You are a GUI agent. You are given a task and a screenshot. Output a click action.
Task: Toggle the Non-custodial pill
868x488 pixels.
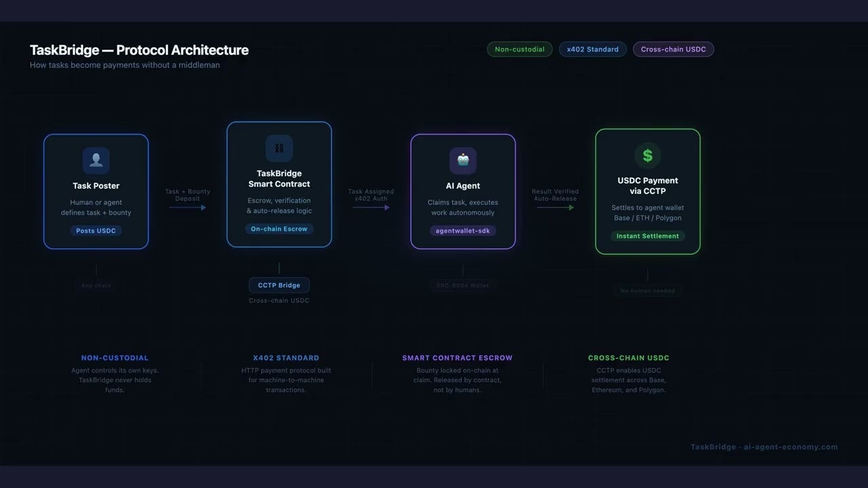click(x=519, y=49)
